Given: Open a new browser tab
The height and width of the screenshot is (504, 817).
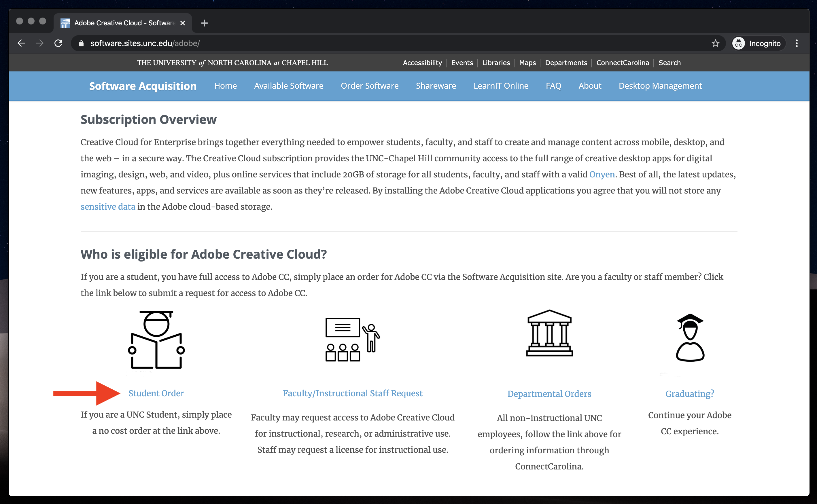Looking at the screenshot, I should pos(204,23).
